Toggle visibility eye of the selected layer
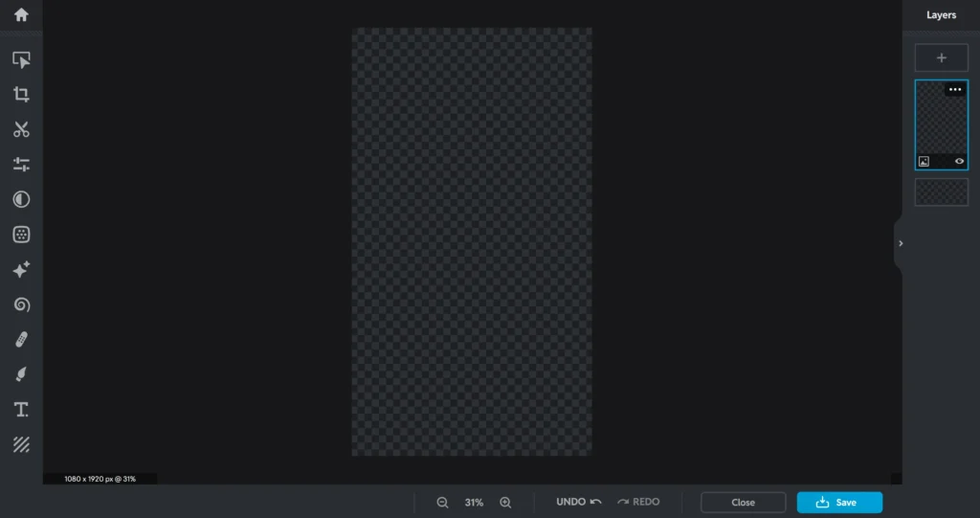Screen dimensions: 980x518 (959, 162)
